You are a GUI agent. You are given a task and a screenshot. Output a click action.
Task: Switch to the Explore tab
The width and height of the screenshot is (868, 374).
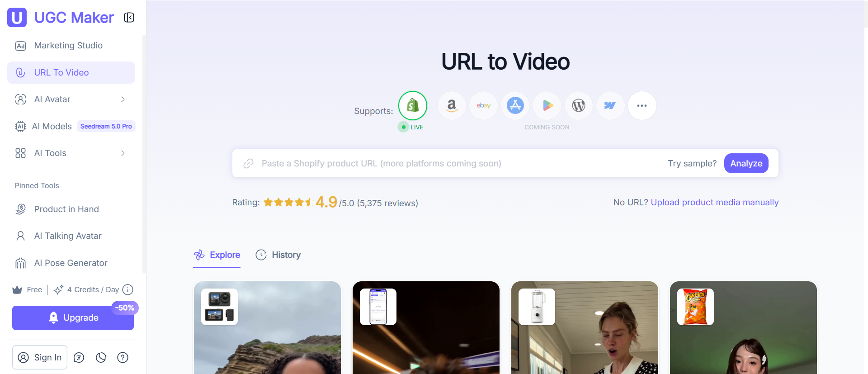(217, 255)
